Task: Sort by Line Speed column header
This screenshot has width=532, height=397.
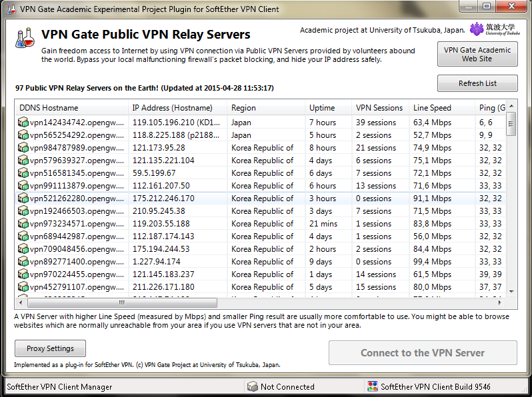Action: [x=442, y=108]
